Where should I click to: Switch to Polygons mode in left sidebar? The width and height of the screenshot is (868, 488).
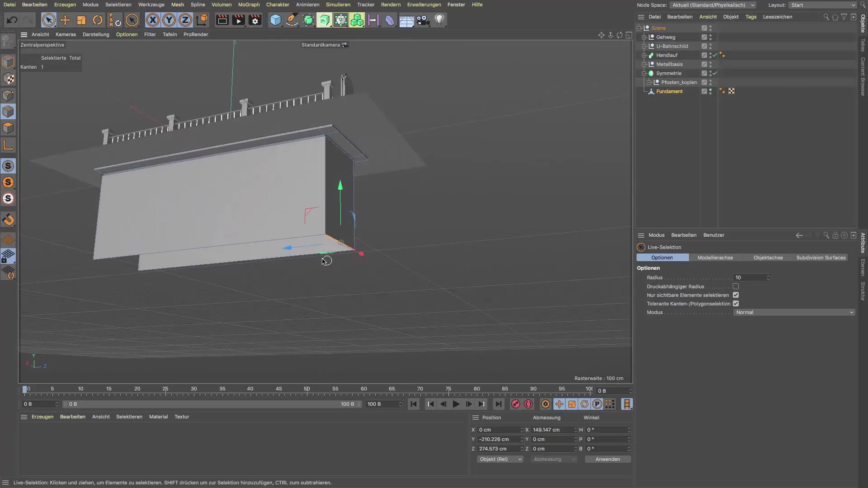(x=8, y=128)
